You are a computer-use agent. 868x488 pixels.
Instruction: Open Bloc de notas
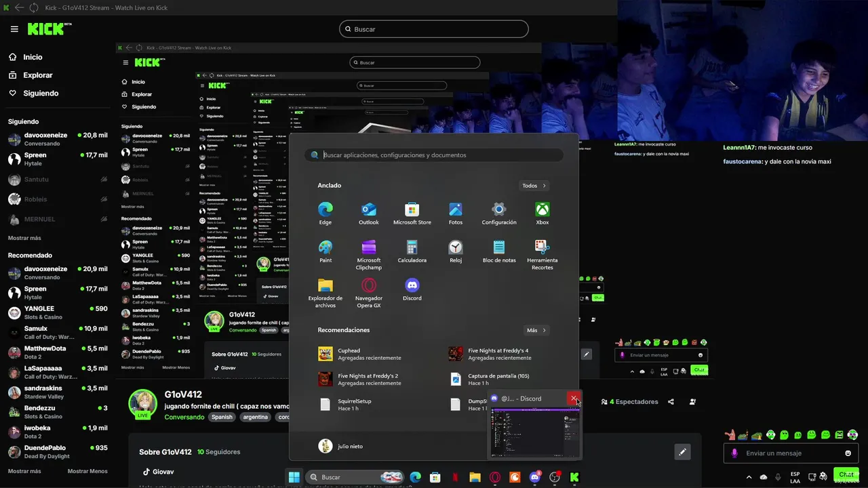click(499, 251)
